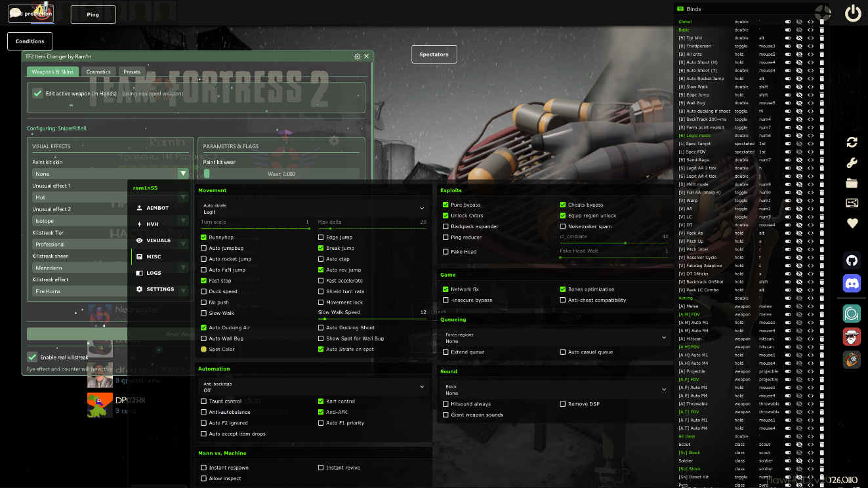Open LOGS menu section

tap(154, 273)
